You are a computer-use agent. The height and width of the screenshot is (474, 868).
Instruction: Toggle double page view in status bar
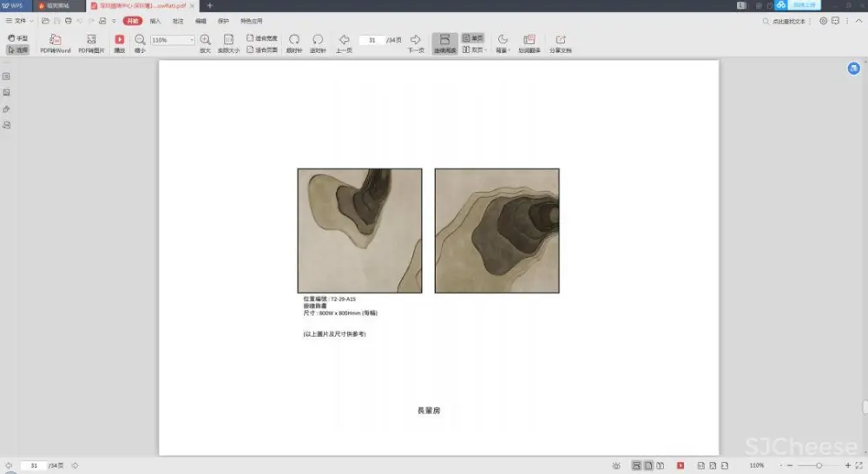[x=661, y=465]
